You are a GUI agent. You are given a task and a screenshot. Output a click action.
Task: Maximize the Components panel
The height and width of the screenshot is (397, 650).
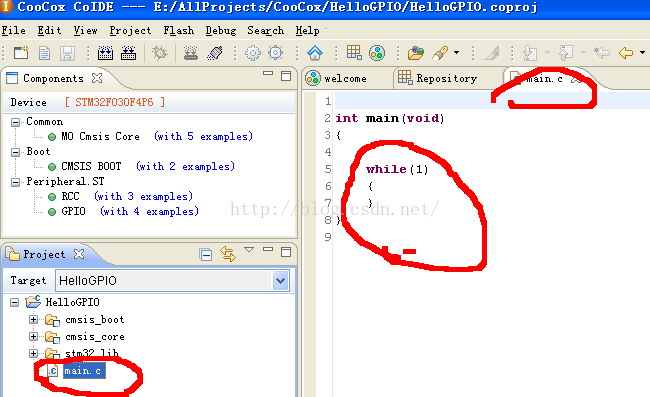click(286, 76)
